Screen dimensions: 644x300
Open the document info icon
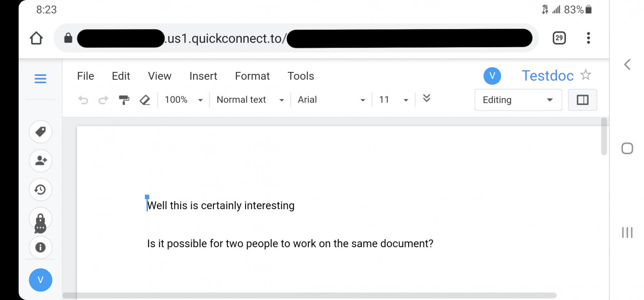pos(40,247)
